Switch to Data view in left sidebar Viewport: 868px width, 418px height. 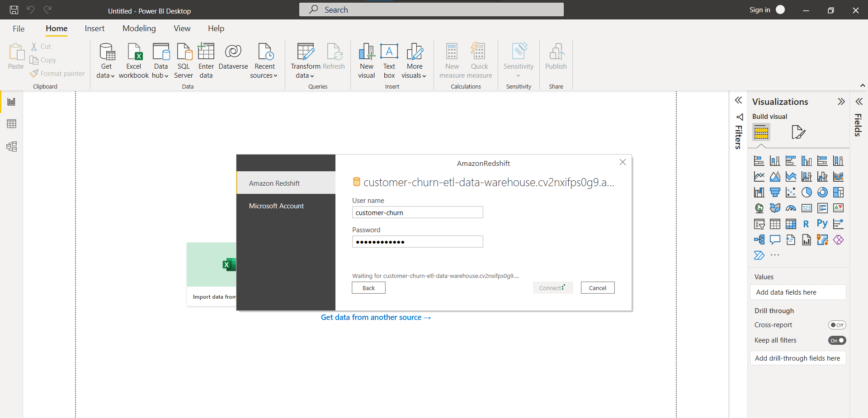(11, 124)
